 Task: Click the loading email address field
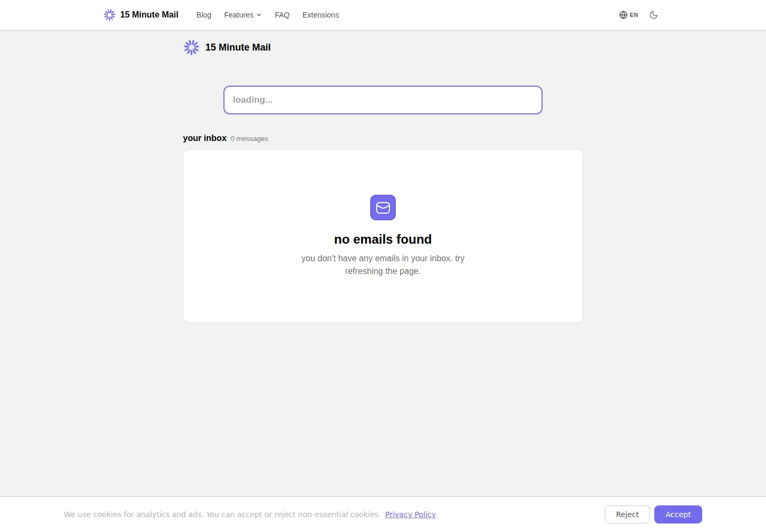point(383,100)
